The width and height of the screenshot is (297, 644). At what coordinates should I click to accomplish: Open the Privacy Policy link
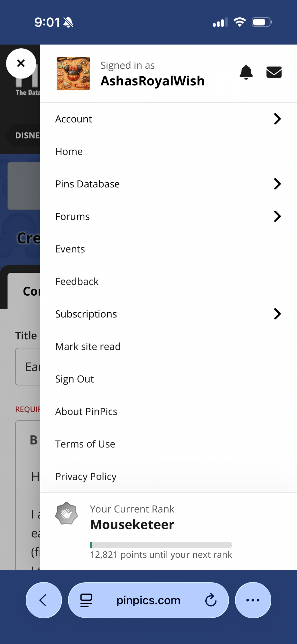tap(86, 477)
